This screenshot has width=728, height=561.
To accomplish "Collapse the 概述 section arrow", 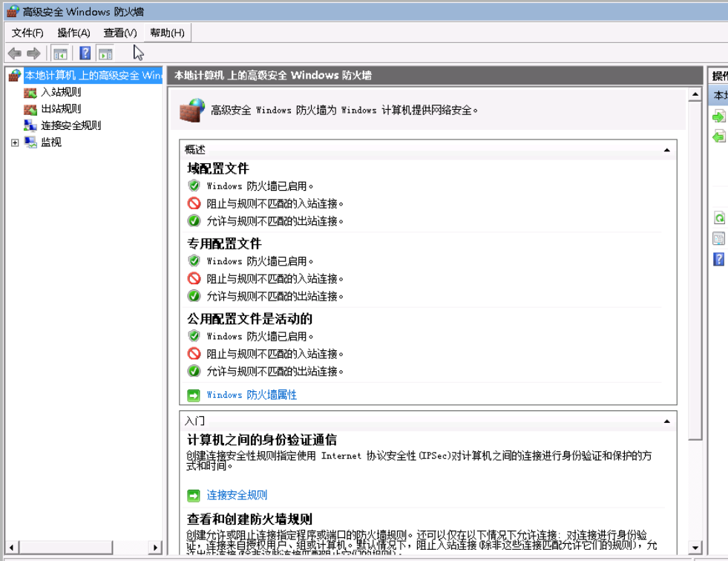I will (x=666, y=150).
